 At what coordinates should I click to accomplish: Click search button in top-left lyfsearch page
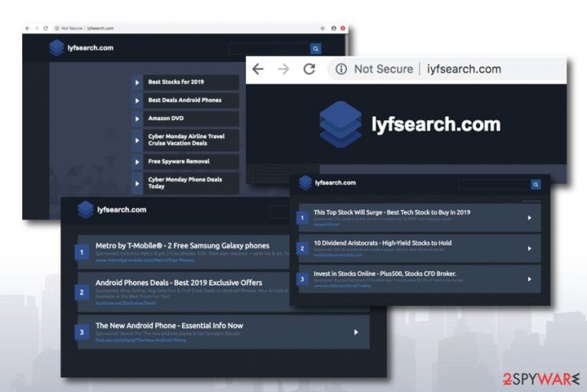(x=316, y=49)
